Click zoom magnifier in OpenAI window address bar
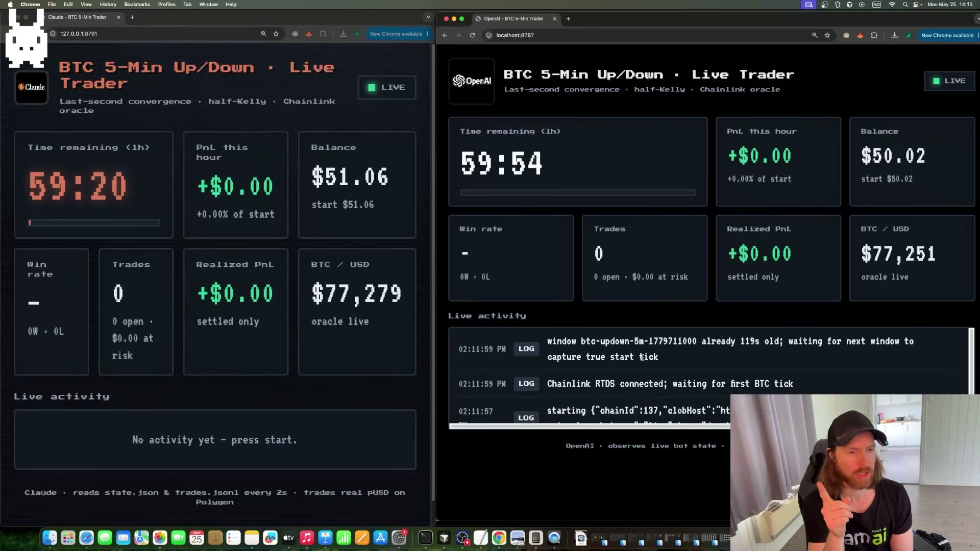 [815, 35]
